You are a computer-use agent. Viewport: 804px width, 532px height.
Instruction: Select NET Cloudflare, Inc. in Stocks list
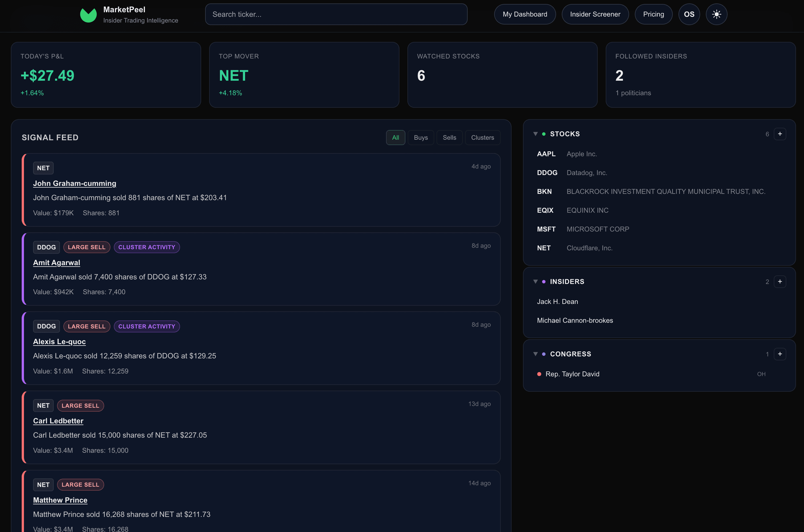pos(659,248)
